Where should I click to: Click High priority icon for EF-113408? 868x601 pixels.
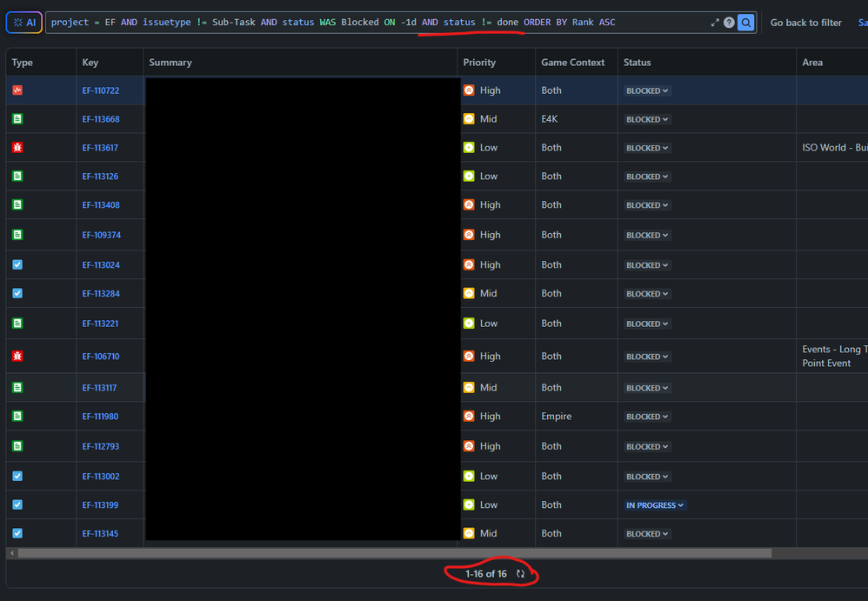469,204
